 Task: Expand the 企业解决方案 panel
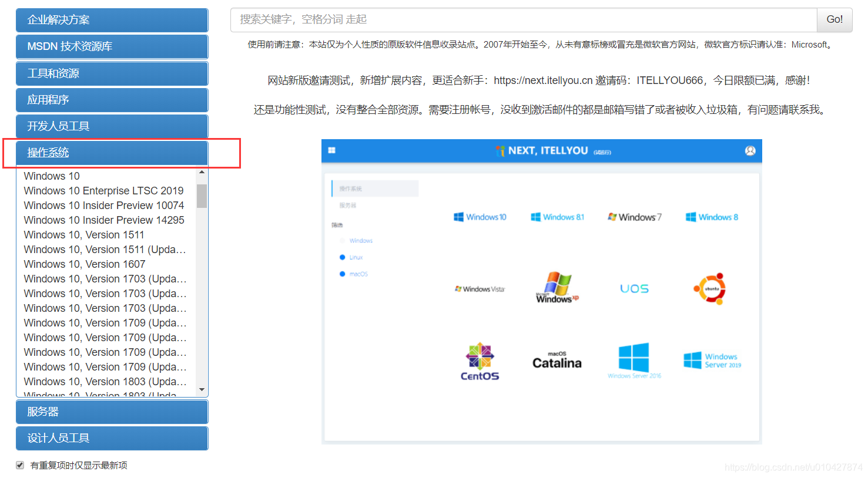click(x=112, y=20)
